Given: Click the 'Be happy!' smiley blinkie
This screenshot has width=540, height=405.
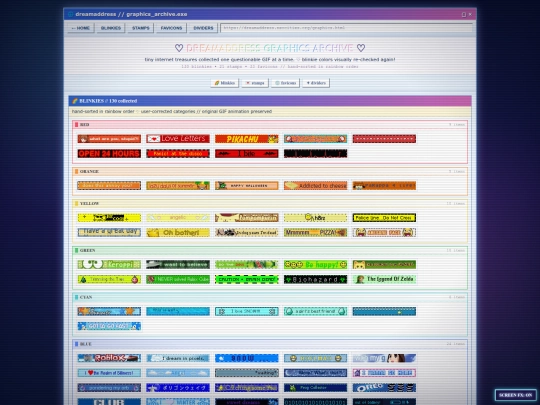Looking at the screenshot, I should click(x=315, y=264).
